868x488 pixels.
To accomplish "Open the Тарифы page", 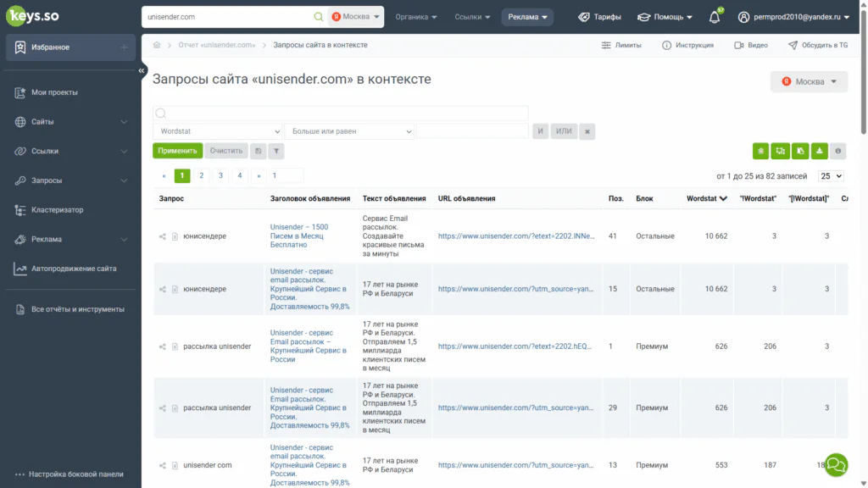I will (599, 17).
